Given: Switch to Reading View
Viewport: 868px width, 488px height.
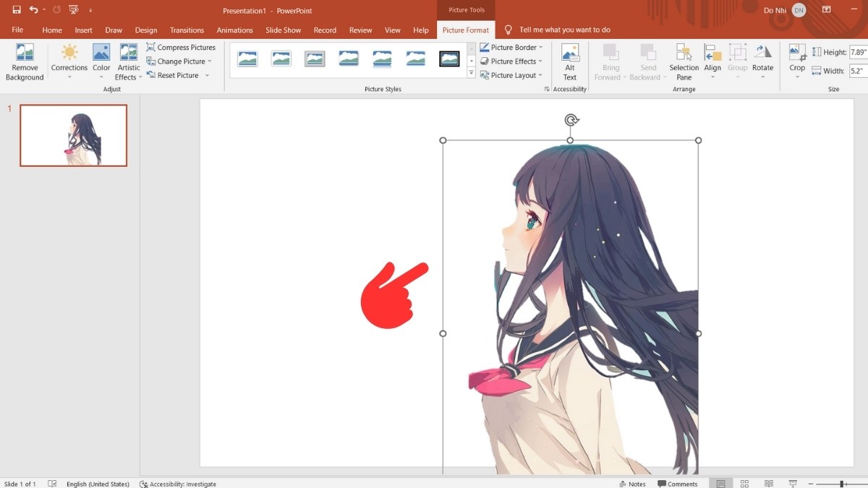Looking at the screenshot, I should click(x=769, y=484).
